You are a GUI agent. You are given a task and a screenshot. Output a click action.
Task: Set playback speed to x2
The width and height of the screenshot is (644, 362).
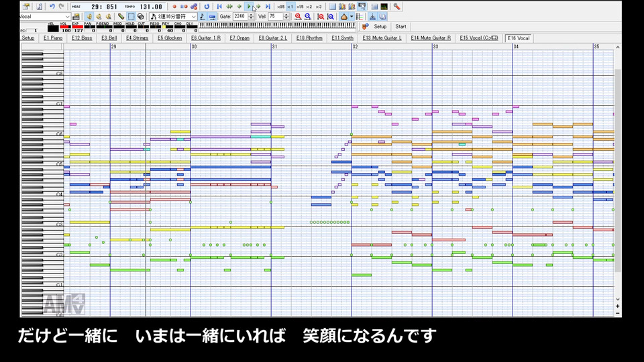point(309,7)
